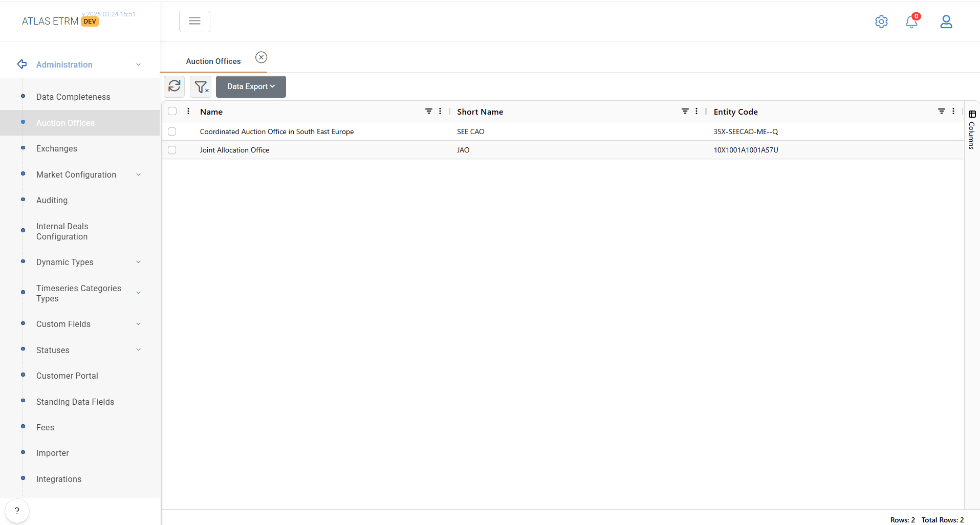
Task: Click the 'Total Rows: 2' status text
Action: coord(943,520)
